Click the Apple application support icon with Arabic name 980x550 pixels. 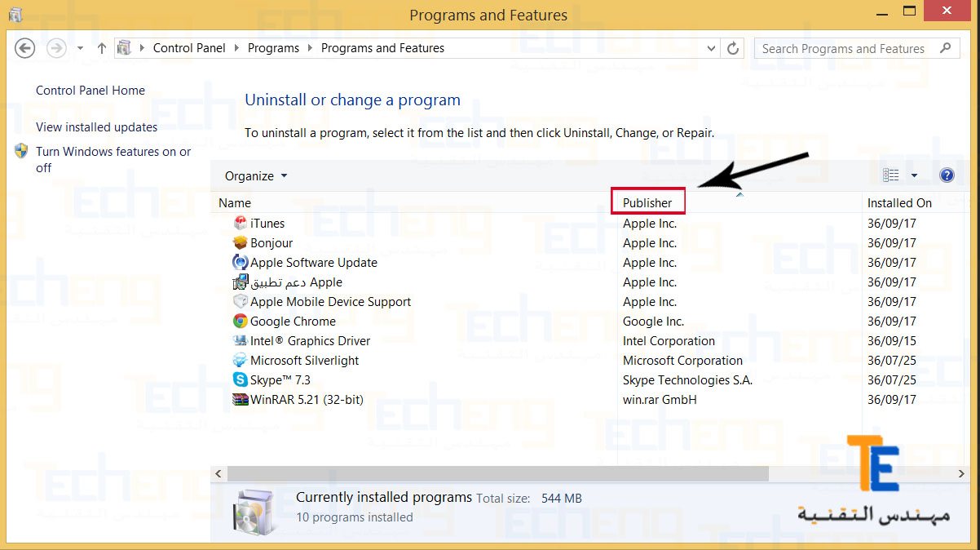click(240, 282)
